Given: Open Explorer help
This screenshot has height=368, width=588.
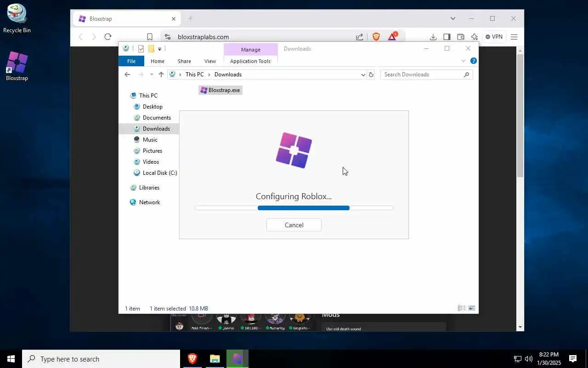Looking at the screenshot, I should click(473, 61).
